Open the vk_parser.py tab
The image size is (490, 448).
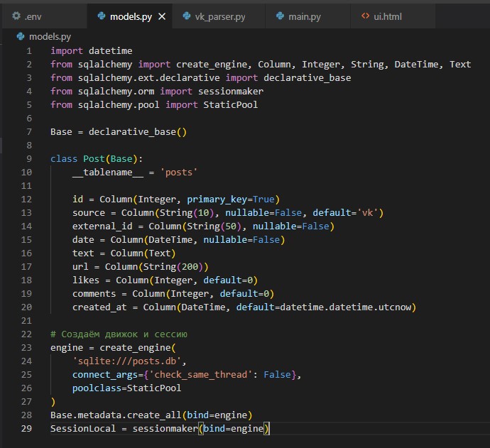coord(219,15)
